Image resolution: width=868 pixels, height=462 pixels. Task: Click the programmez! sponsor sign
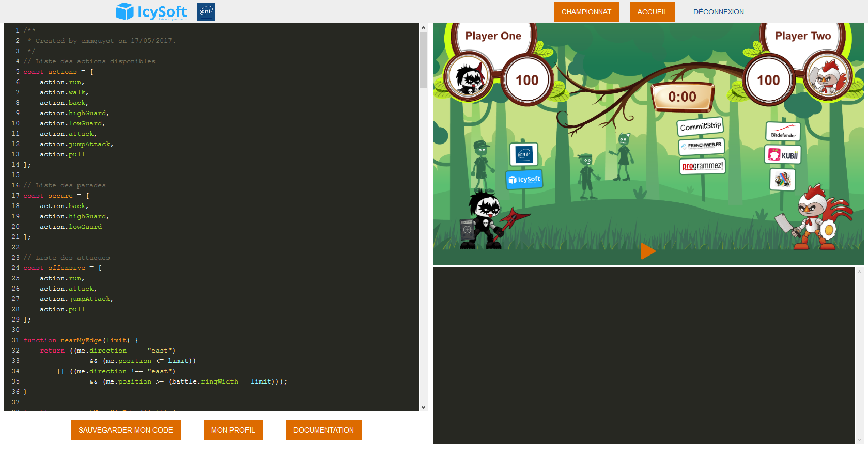point(702,166)
